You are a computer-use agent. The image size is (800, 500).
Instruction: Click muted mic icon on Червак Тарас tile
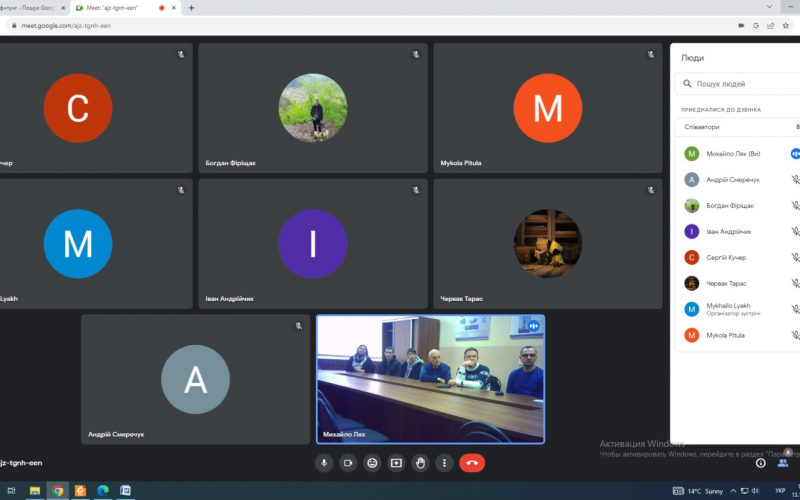coord(651,190)
